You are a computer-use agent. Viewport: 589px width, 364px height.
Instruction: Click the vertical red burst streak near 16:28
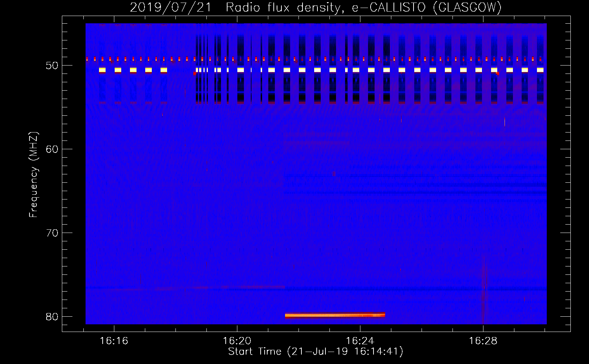point(484,289)
